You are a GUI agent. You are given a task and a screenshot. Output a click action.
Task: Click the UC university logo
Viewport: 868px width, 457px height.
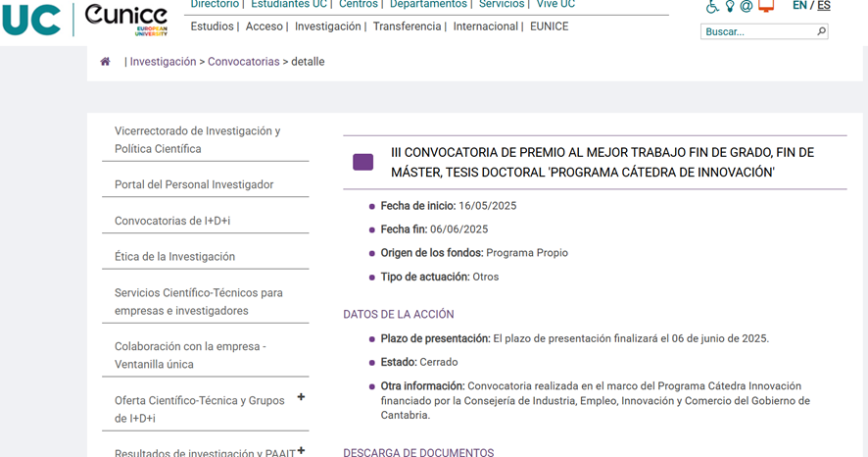pos(32,20)
